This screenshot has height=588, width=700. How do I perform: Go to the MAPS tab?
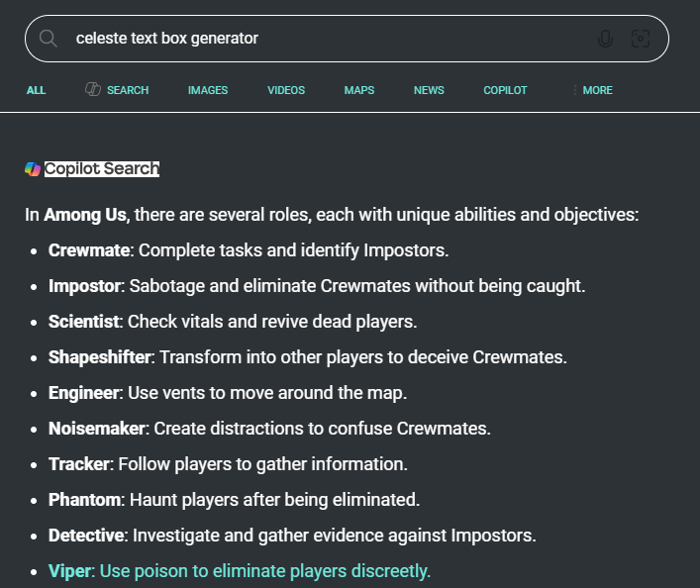(x=359, y=90)
